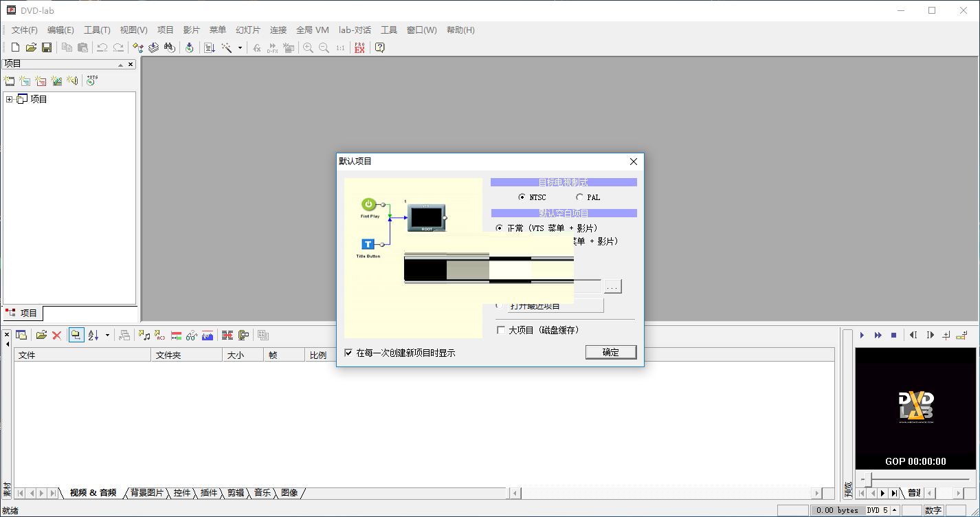Open the wizard dropdown arrow in toolbar
980x517 pixels.
240,47
